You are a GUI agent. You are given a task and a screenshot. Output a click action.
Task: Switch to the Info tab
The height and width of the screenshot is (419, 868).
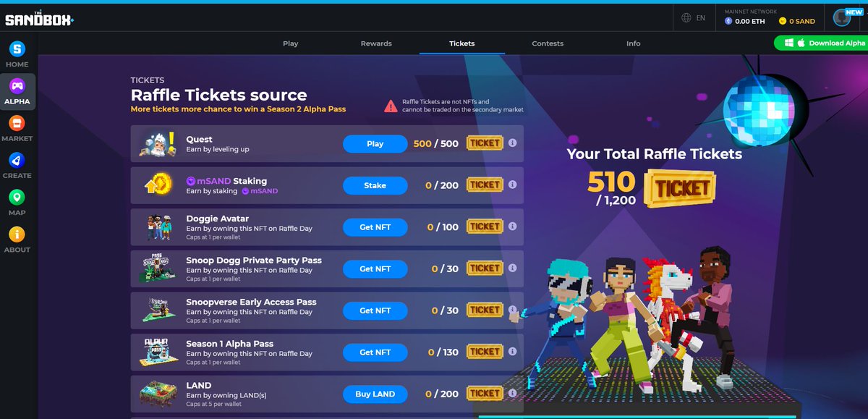coord(634,43)
